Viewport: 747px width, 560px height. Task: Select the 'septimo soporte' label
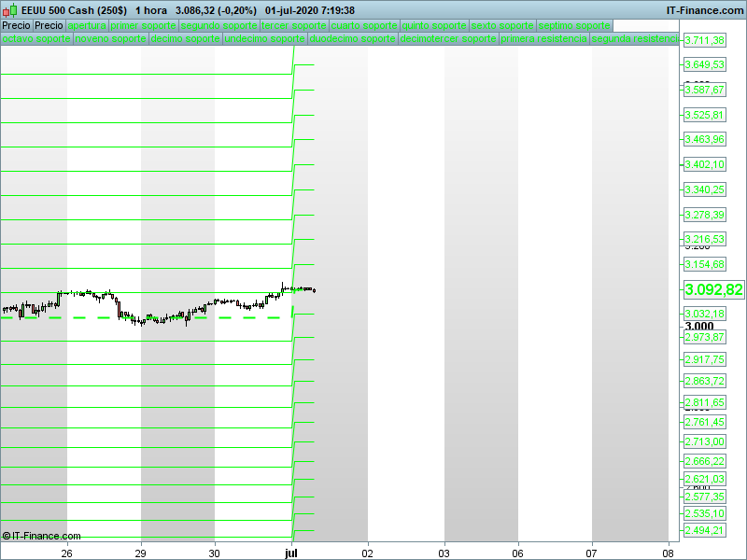[574, 26]
